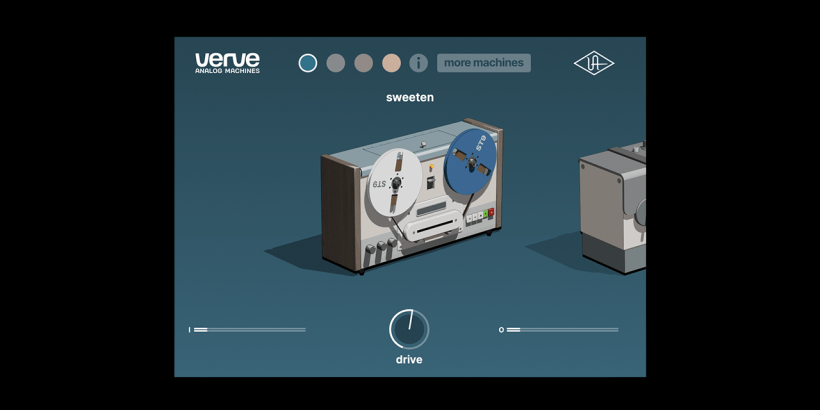Switch to the peach color theme swatch
This screenshot has width=820, height=410.
click(391, 63)
